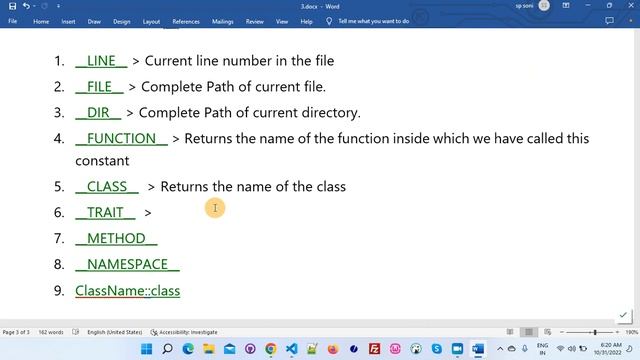The width and height of the screenshot is (640, 360).
Task: Click the text 'Current line number in the file'
Action: (240, 60)
